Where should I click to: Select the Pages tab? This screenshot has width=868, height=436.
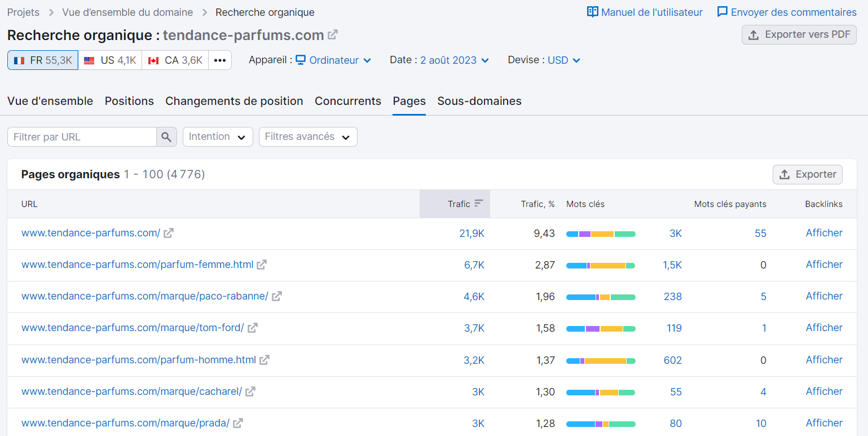tap(409, 101)
